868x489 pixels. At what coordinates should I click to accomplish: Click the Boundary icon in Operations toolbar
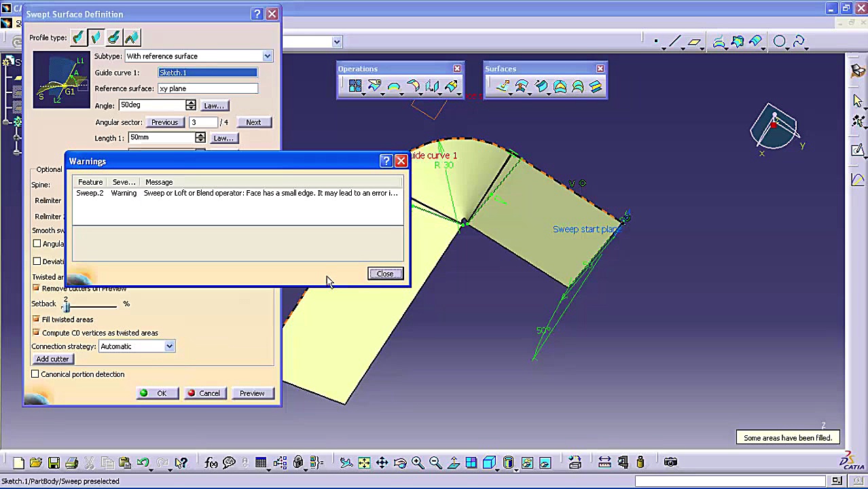click(393, 86)
